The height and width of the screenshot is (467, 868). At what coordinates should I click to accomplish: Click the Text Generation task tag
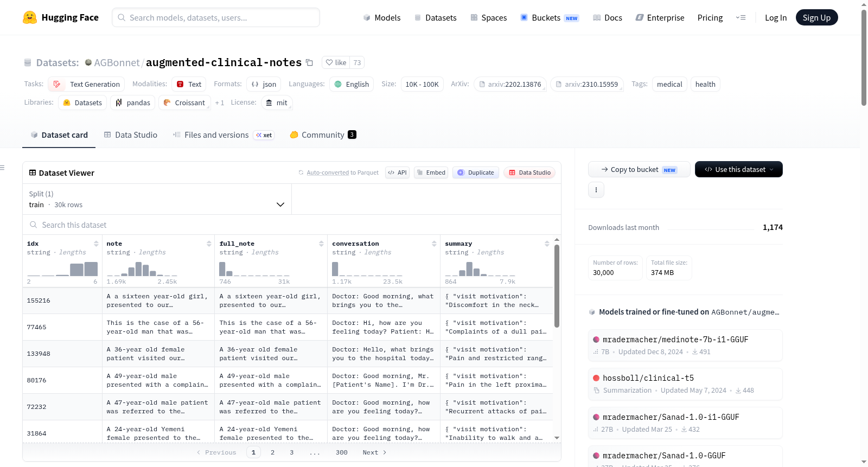(x=86, y=84)
